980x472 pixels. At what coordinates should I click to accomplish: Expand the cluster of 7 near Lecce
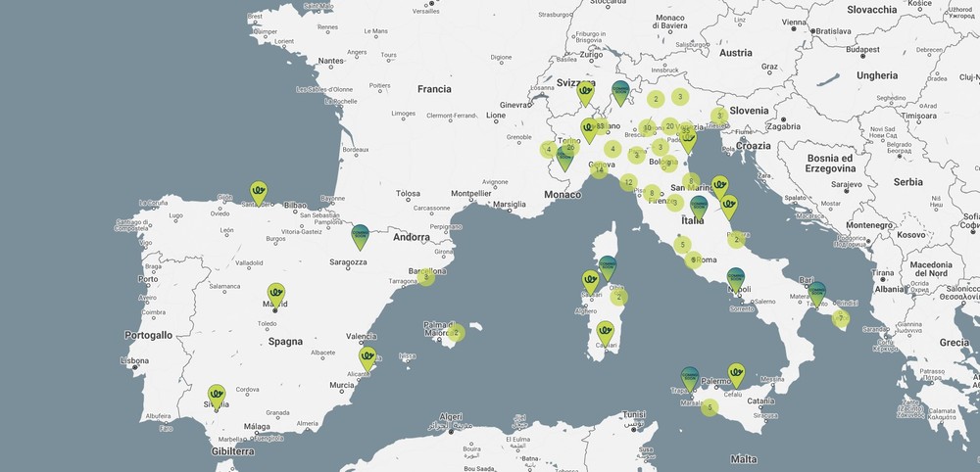(x=841, y=319)
